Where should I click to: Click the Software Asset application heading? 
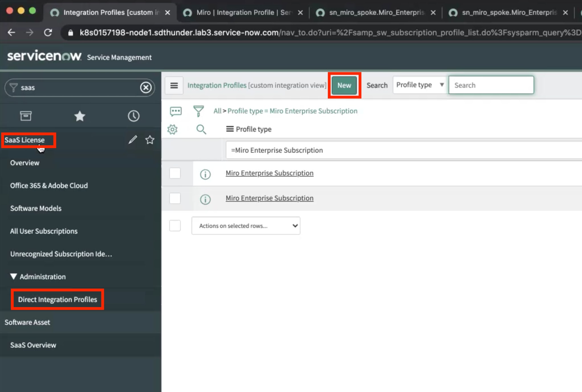(27, 322)
